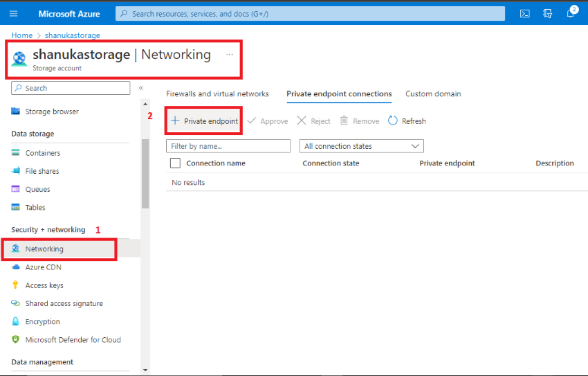The width and height of the screenshot is (588, 376).
Task: Open the notifications bell
Action: tap(571, 14)
